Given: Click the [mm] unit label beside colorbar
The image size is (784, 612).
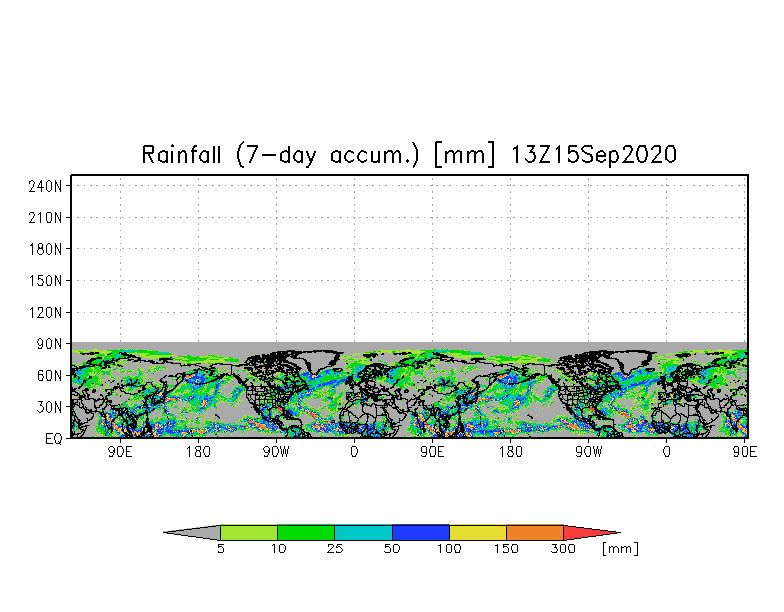Looking at the screenshot, I should point(620,548).
